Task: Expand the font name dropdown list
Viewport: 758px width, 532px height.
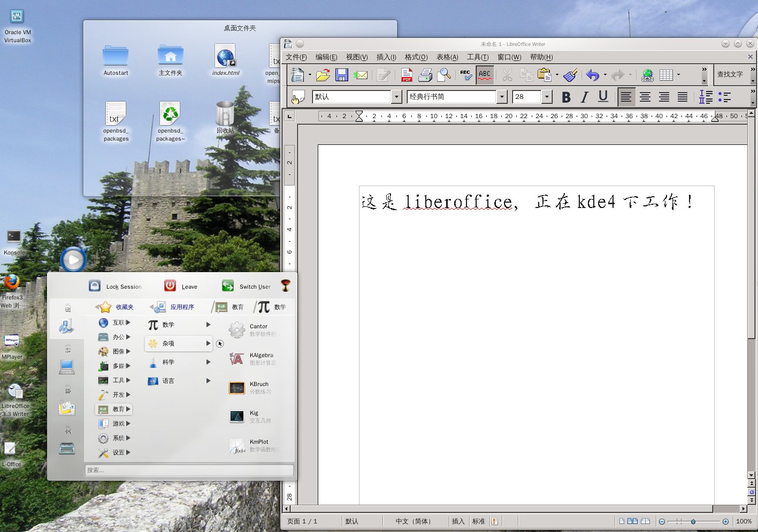Action: (x=502, y=97)
